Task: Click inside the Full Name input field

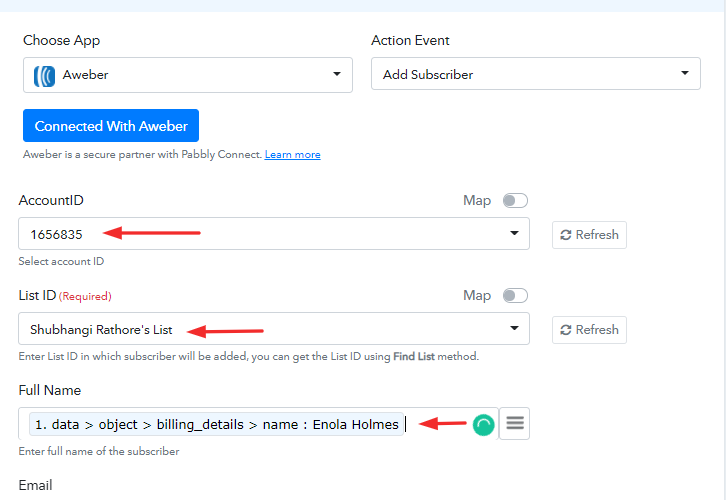Action: tap(258, 424)
